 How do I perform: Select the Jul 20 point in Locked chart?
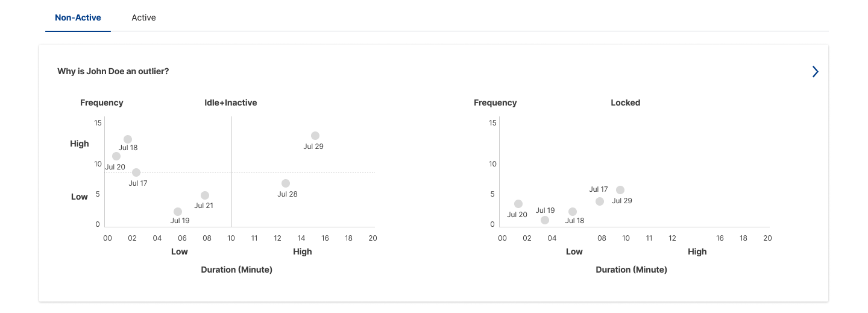(518, 204)
